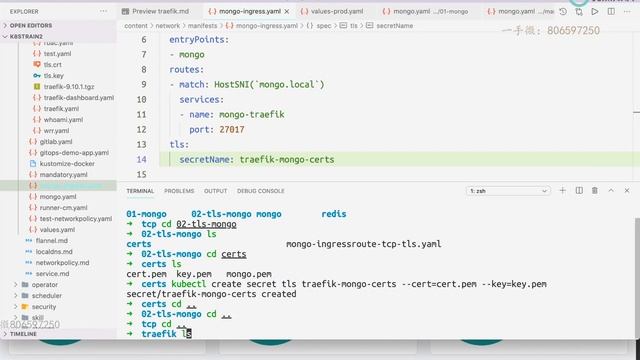Run the file with the play icon
Image resolution: width=640 pixels, height=360 pixels.
point(595,12)
